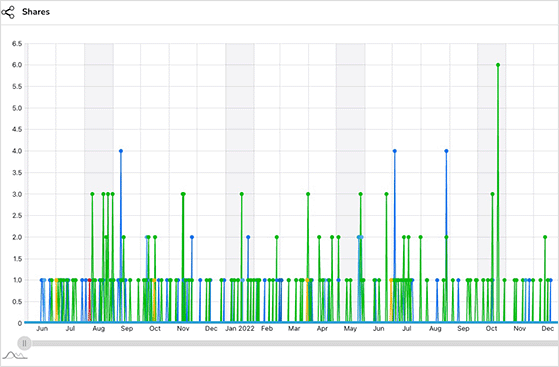Click the blue 2.0 point in mid-November 2021
This screenshot has height=367, width=559.
click(192, 237)
